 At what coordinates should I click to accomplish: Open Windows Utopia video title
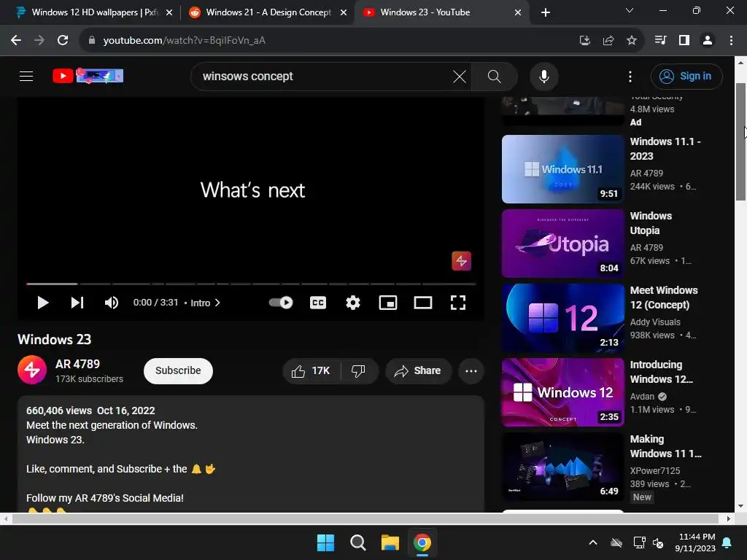click(651, 223)
